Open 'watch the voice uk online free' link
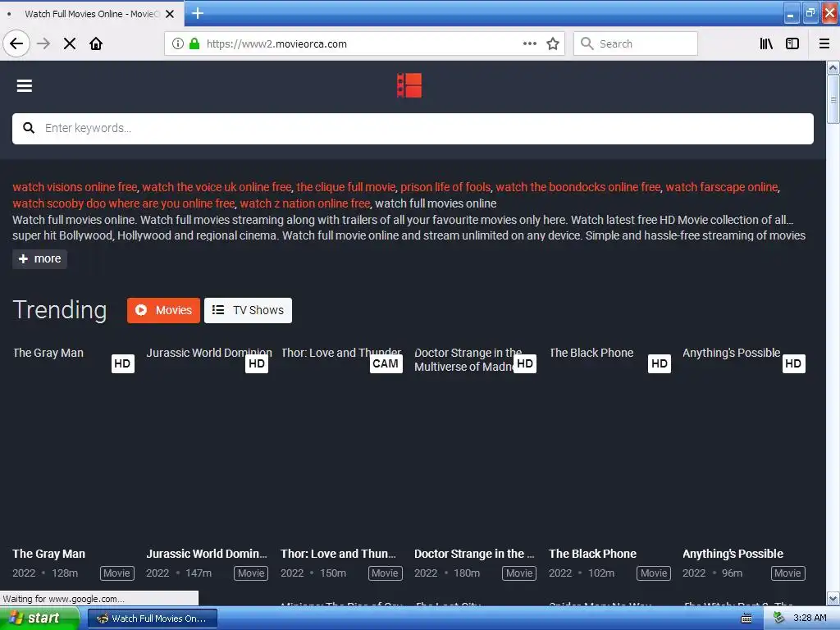Viewport: 840px width, 630px height. [217, 187]
